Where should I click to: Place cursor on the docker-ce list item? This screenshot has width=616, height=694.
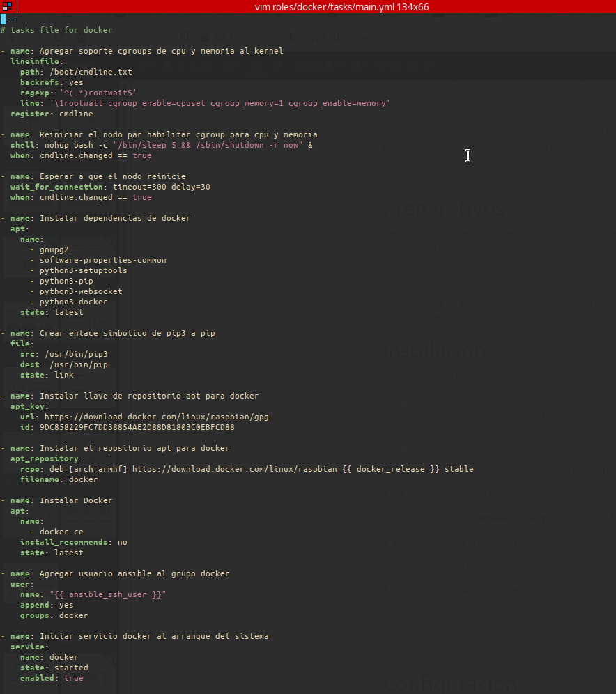[x=63, y=531]
